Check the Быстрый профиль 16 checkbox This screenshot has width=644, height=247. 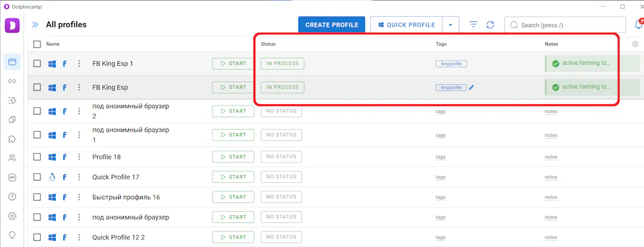coord(37,197)
